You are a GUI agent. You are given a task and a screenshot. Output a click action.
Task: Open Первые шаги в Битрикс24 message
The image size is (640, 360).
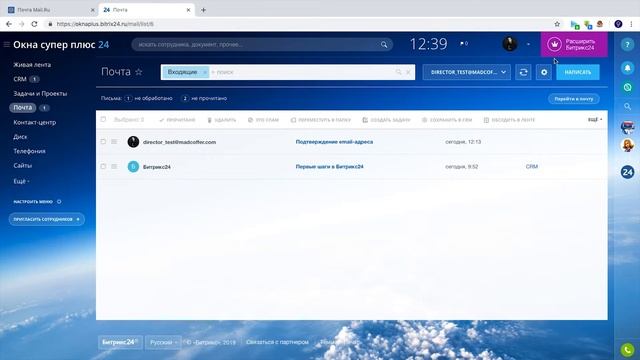(x=329, y=167)
